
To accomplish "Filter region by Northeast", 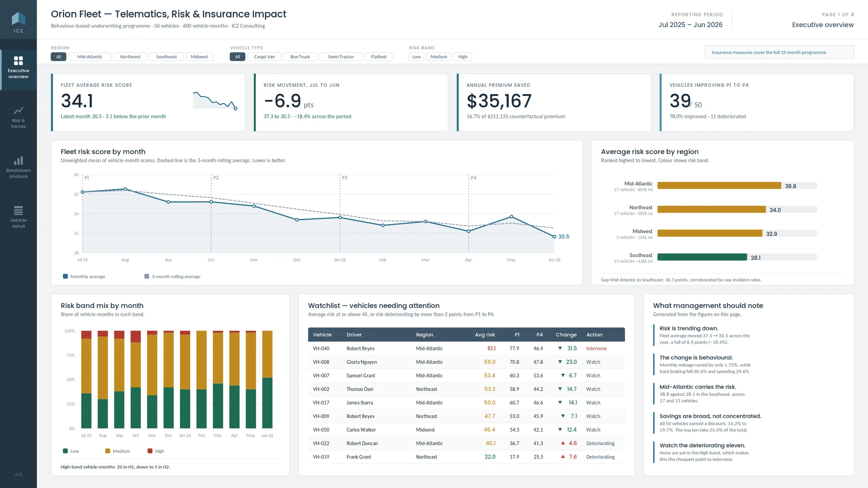I will pos(130,57).
